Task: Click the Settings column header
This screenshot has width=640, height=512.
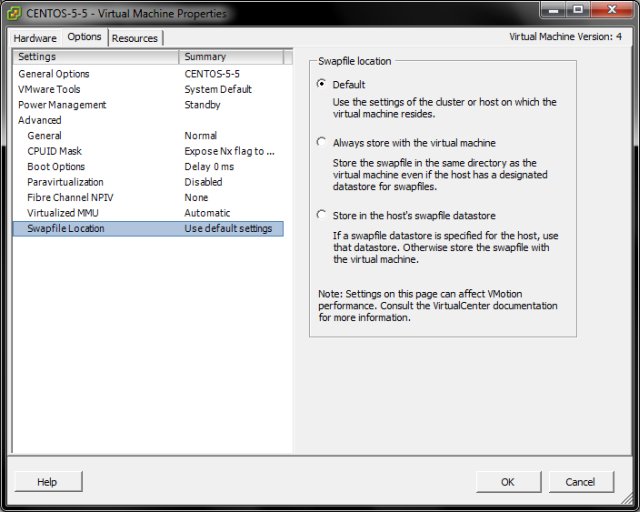Action: [x=96, y=57]
